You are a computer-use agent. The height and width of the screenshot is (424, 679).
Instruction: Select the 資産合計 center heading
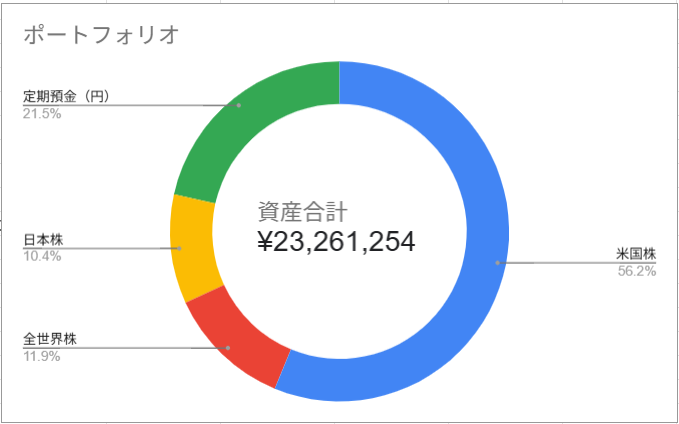click(x=302, y=211)
